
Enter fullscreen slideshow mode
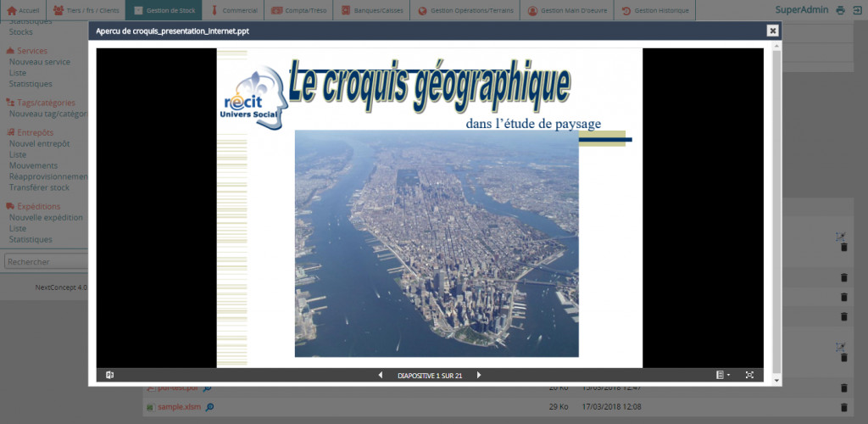749,375
